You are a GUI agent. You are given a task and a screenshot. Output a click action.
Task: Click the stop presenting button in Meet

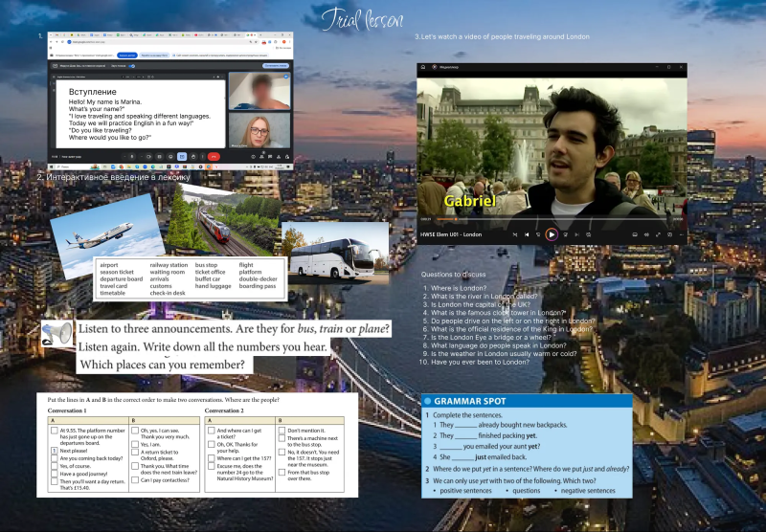tap(276, 65)
